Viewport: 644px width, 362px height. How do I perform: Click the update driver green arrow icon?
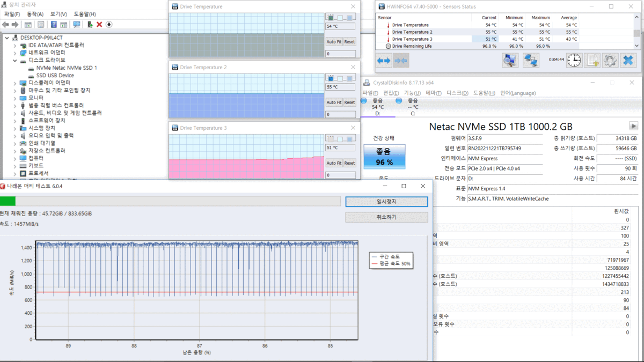(x=90, y=25)
